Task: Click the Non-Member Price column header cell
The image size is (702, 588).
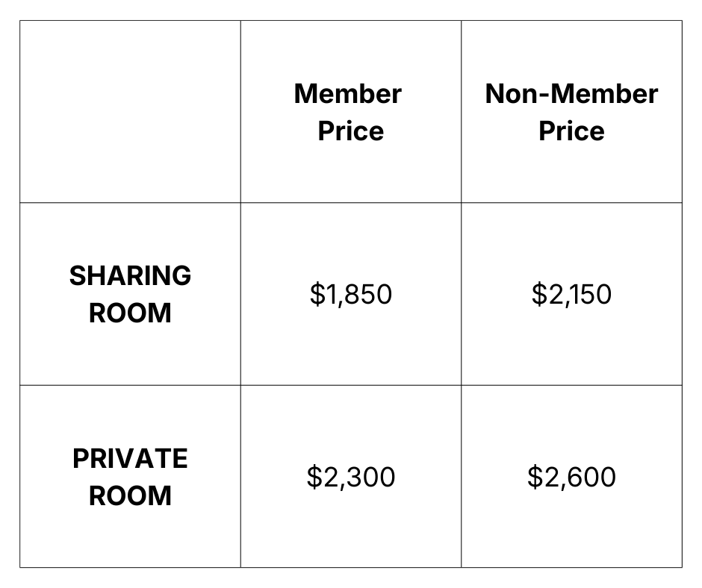Action: tap(571, 112)
